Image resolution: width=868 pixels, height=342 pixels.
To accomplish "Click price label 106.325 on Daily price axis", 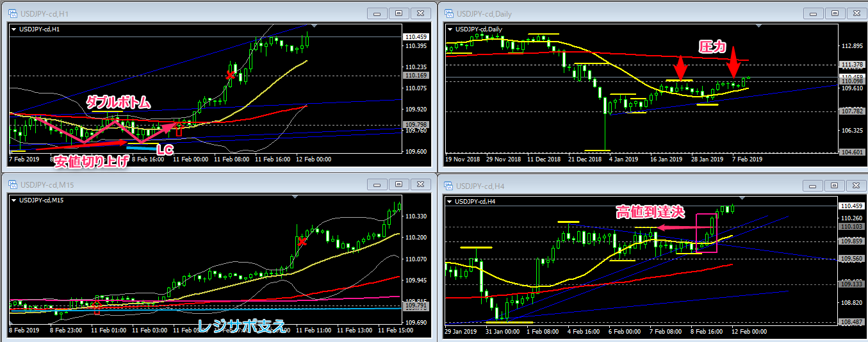I will [852, 131].
